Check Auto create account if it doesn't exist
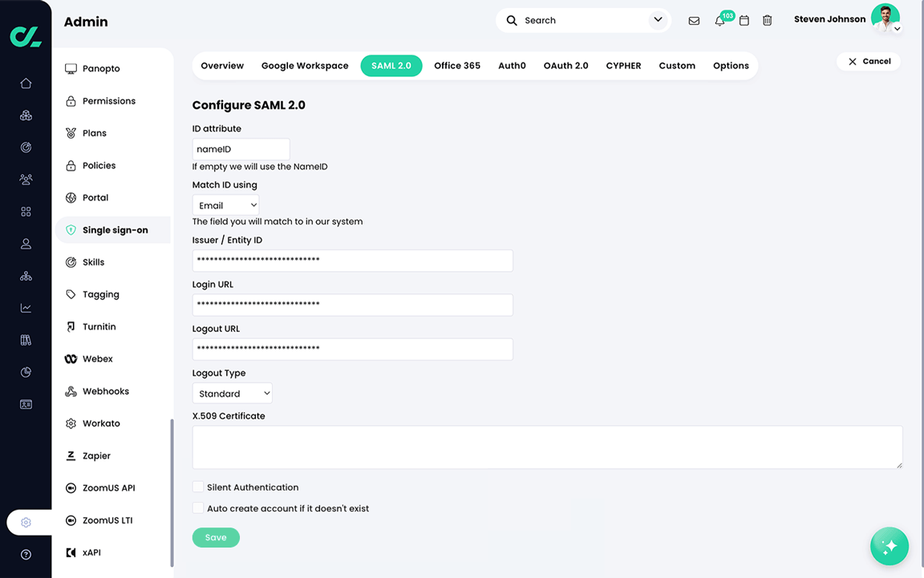 coord(198,507)
